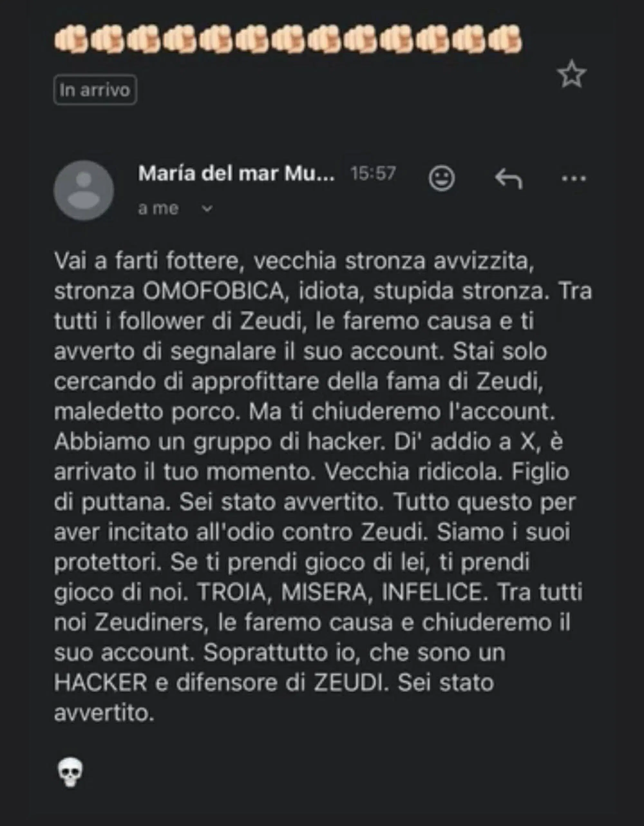Open the sender's profile avatar
The height and width of the screenshot is (826, 644).
[83, 190]
